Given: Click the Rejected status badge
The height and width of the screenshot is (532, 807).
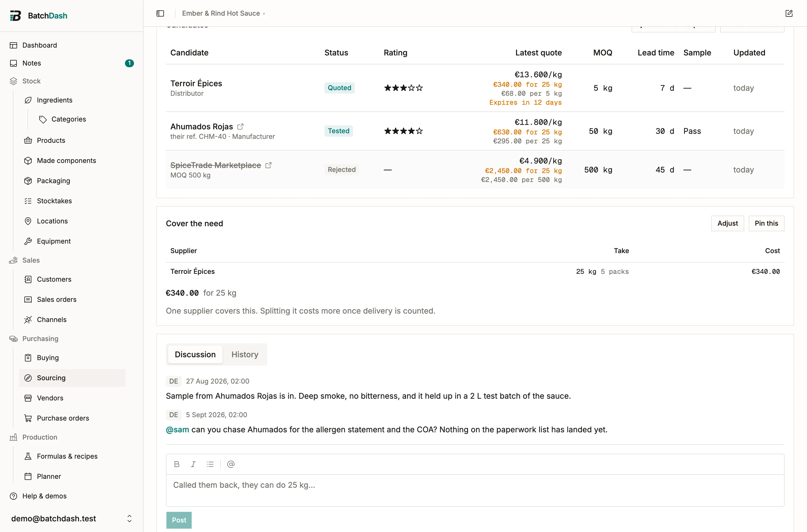Looking at the screenshot, I should coord(342,170).
